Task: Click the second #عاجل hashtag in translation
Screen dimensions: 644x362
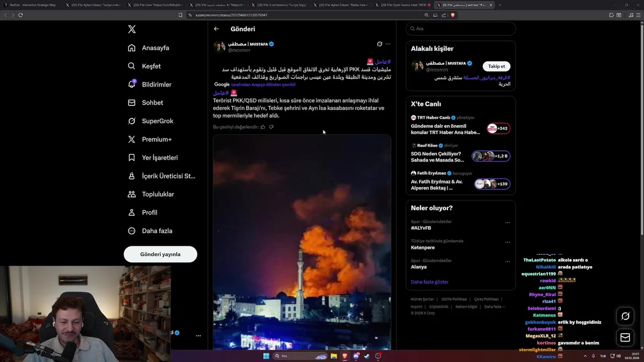Action: tap(221, 93)
